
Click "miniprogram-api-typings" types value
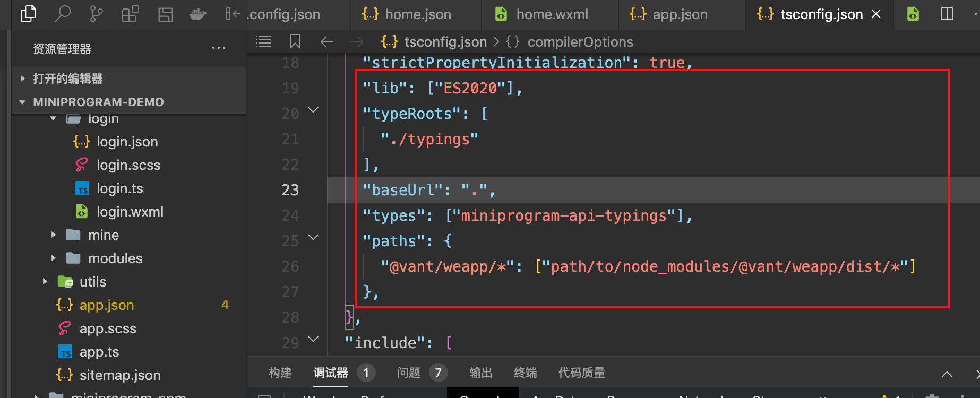click(x=564, y=215)
